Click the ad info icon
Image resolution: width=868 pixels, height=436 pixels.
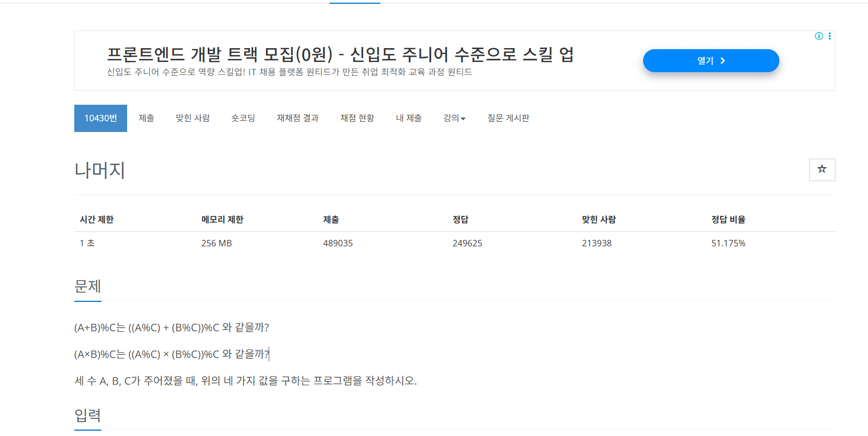(x=819, y=36)
